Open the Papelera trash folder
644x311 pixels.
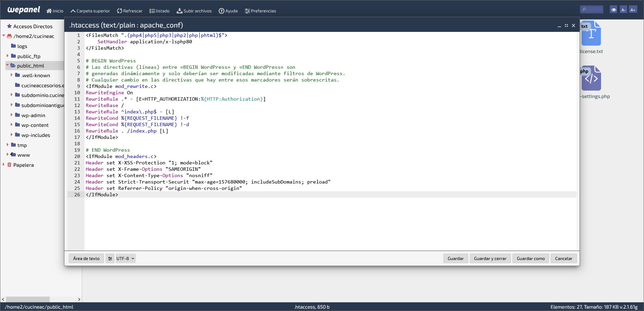point(23,165)
